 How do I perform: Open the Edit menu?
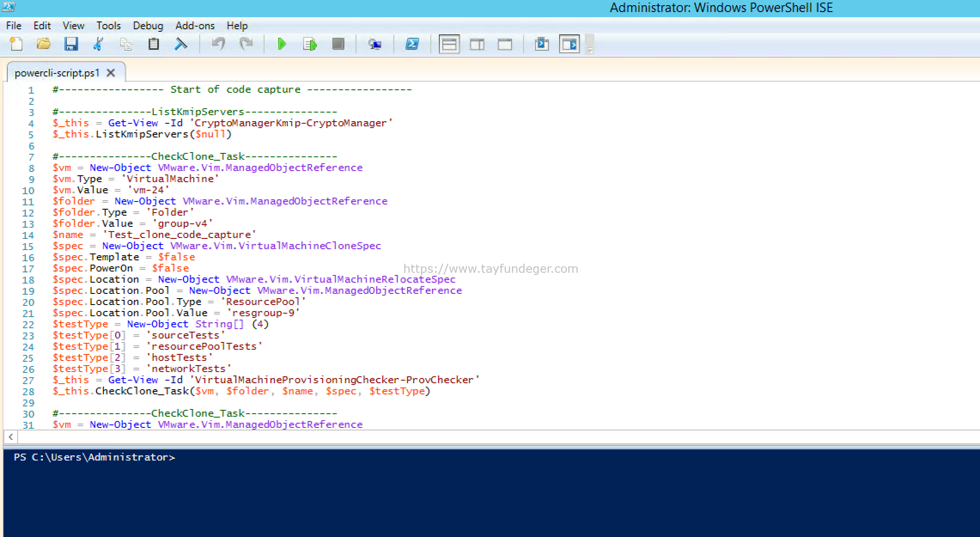click(x=42, y=26)
